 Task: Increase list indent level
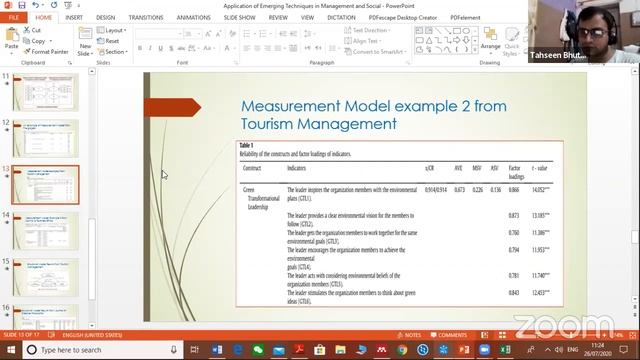[x=293, y=34]
